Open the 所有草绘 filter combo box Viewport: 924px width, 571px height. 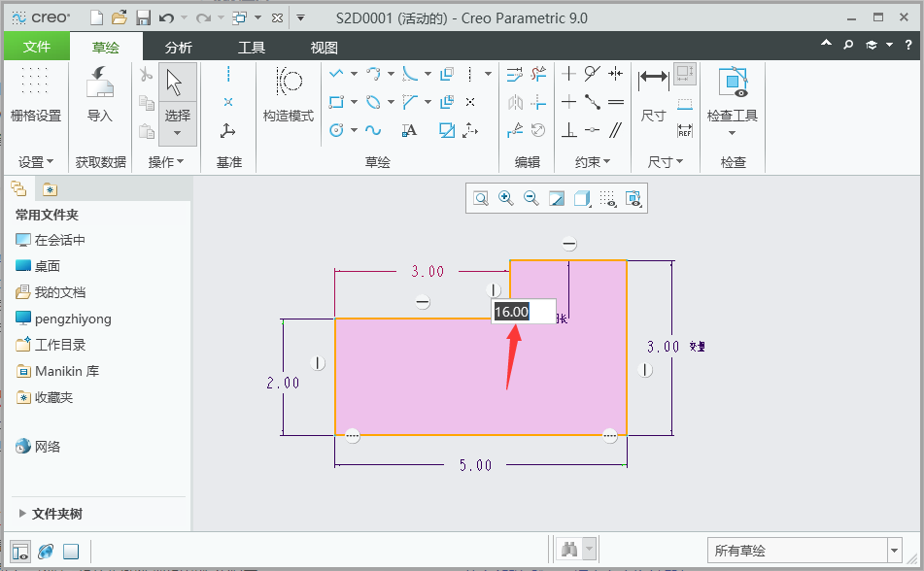click(804, 551)
